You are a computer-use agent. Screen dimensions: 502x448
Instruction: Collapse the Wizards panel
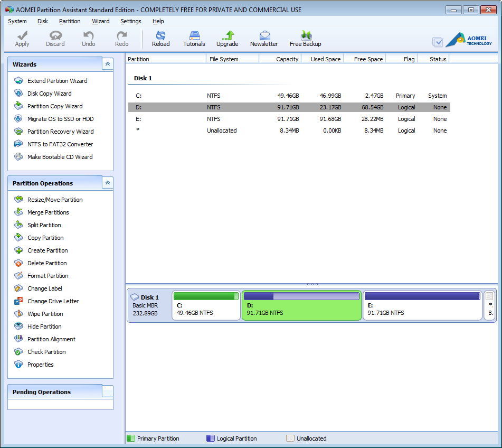[108, 64]
